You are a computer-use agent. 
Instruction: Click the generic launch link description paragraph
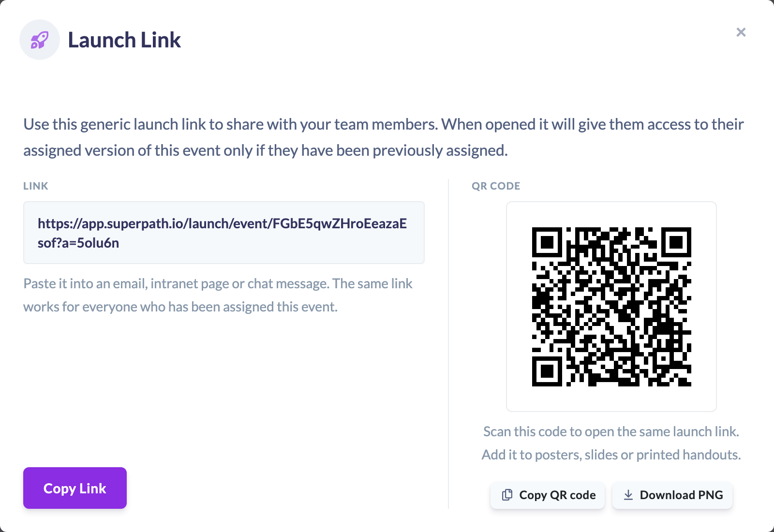click(384, 137)
